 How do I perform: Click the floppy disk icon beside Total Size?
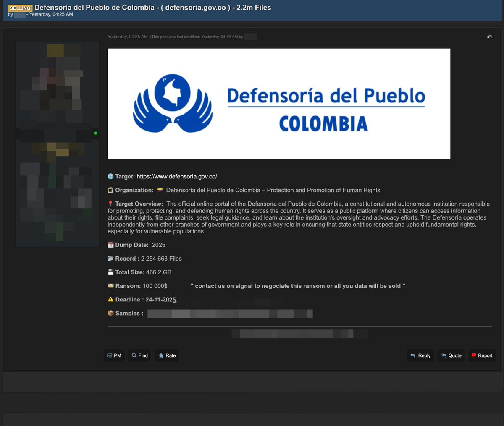point(110,272)
